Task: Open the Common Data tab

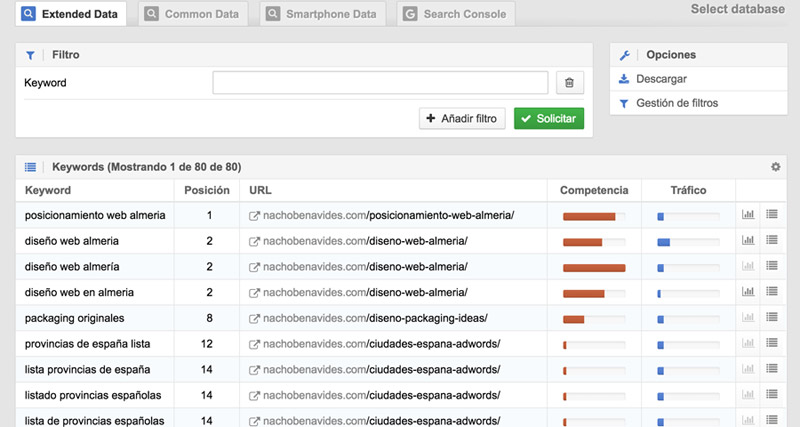Action: pyautogui.click(x=193, y=14)
